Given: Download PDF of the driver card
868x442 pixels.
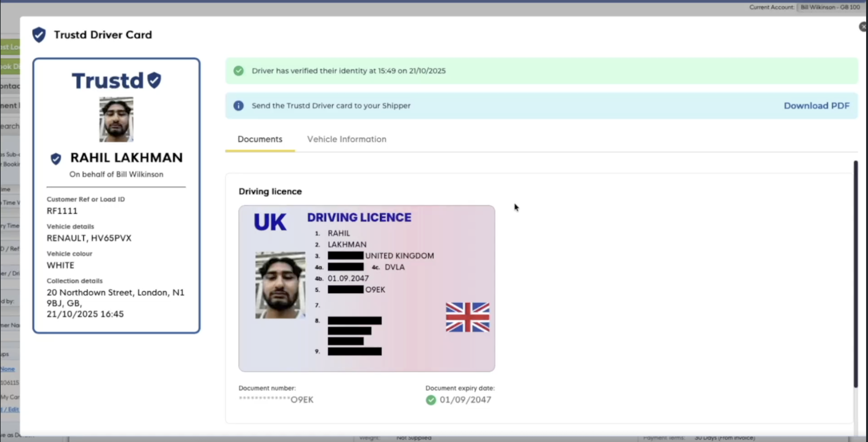Looking at the screenshot, I should [x=816, y=106].
